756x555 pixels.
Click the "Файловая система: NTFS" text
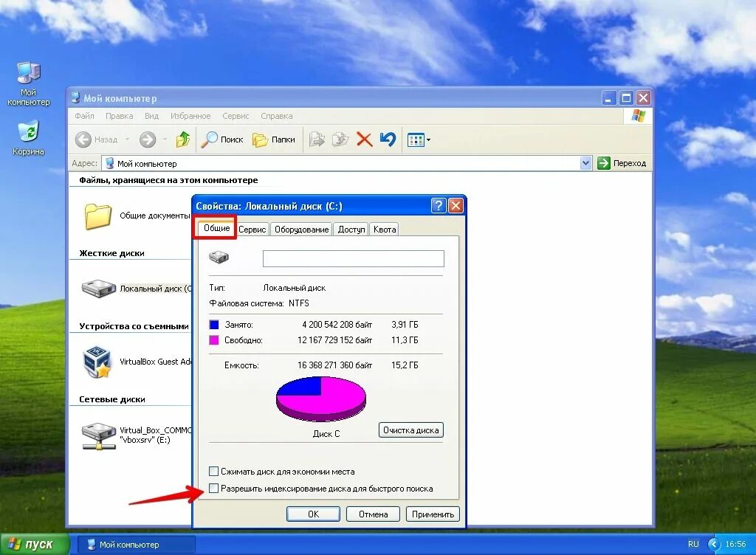tap(259, 303)
